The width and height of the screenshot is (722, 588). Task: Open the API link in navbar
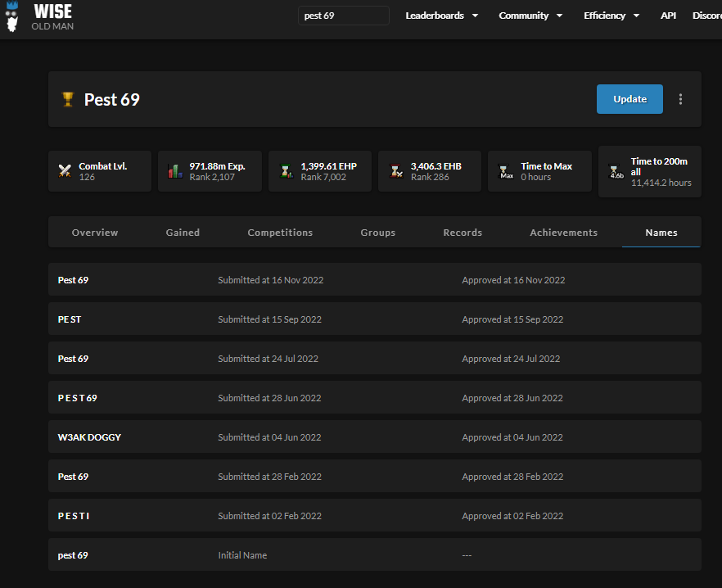tap(668, 16)
